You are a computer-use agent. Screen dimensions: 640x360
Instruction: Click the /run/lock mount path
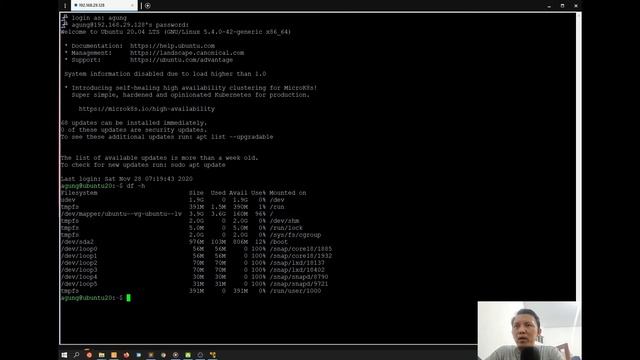[286, 228]
